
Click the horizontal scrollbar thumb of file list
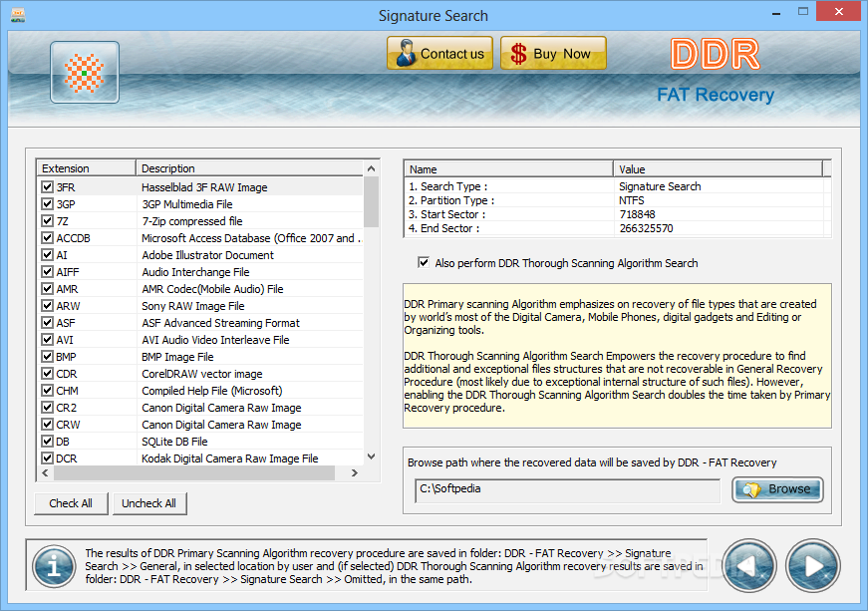pos(194,472)
